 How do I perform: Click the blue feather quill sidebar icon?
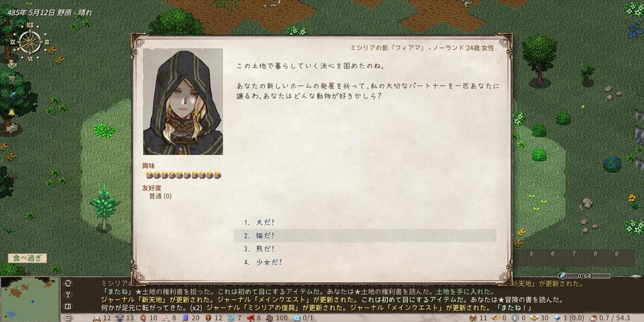click(13, 95)
